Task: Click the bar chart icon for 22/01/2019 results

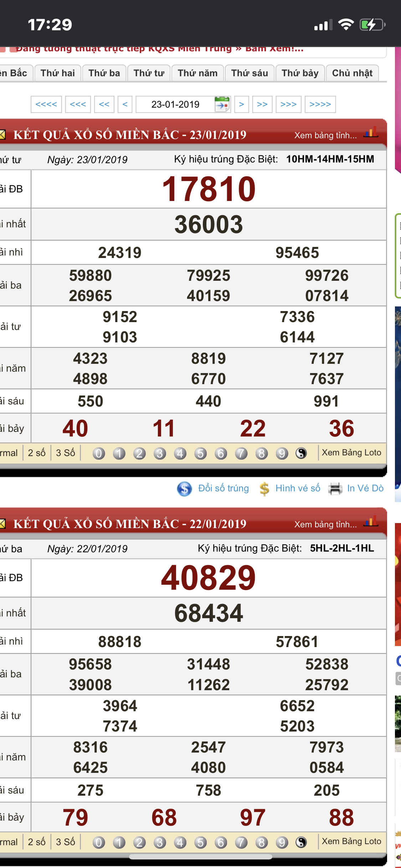Action: pyautogui.click(x=371, y=522)
